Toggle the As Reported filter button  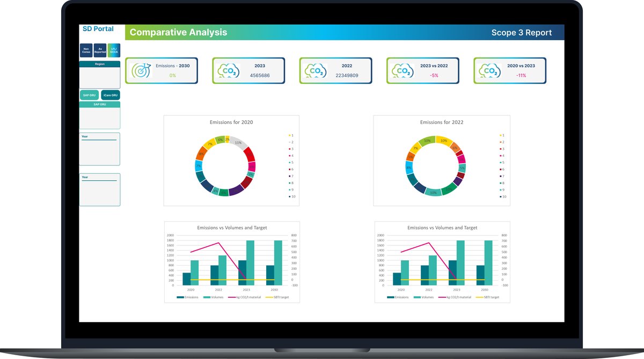(100, 50)
